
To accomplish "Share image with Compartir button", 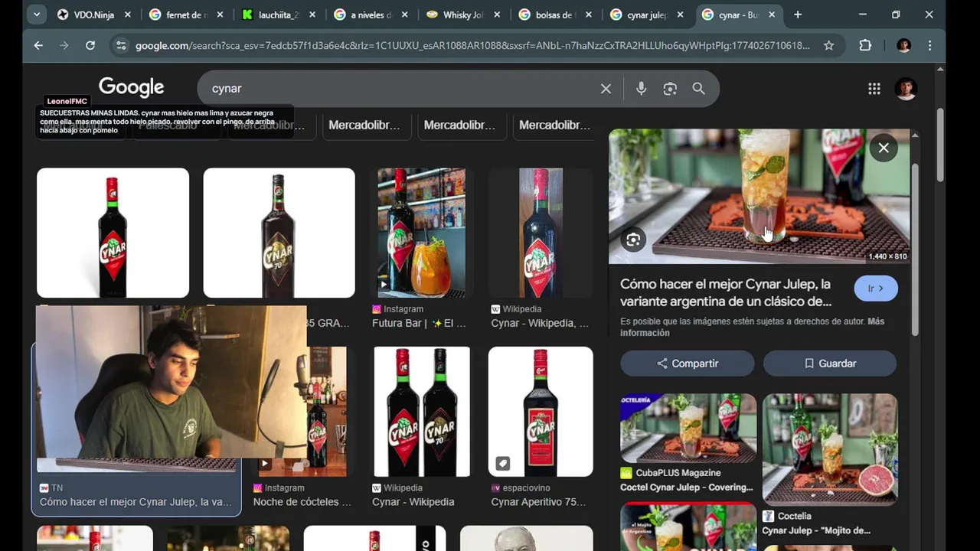I will pos(688,364).
